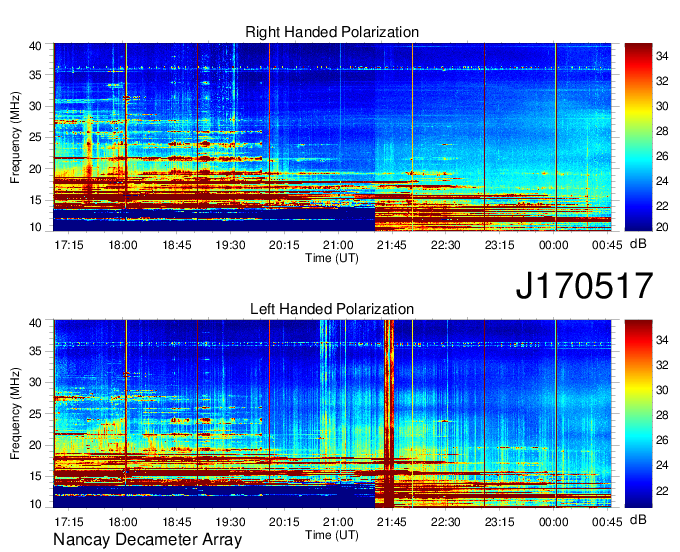
Task: Click "19:30" time tick on Right Handed plot
Action: [230, 245]
